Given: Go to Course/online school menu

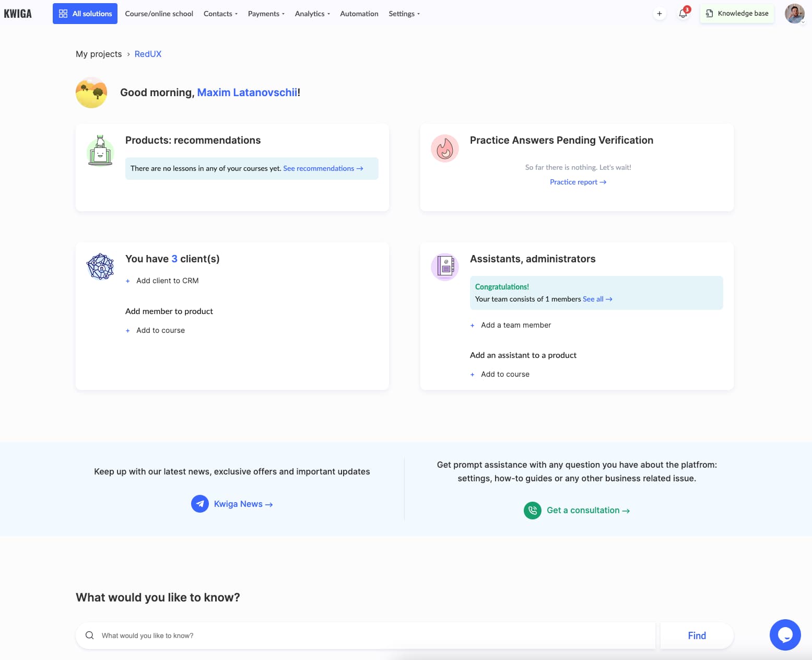Looking at the screenshot, I should click(x=159, y=14).
